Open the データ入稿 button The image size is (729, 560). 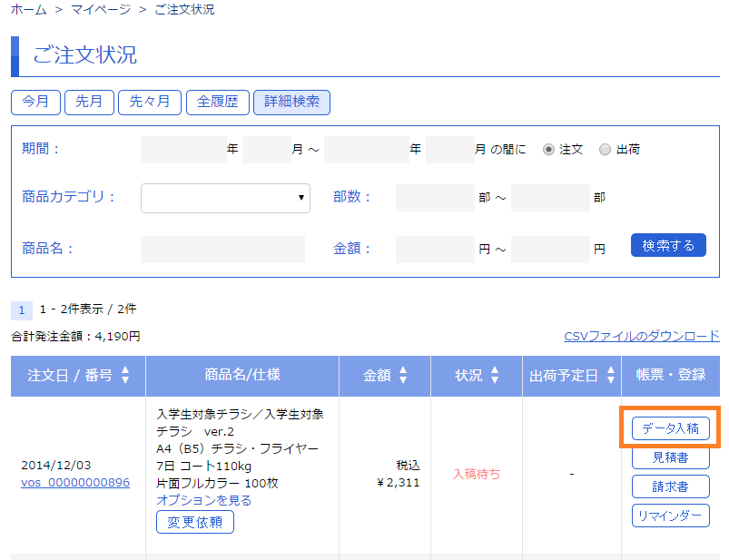[x=670, y=428]
